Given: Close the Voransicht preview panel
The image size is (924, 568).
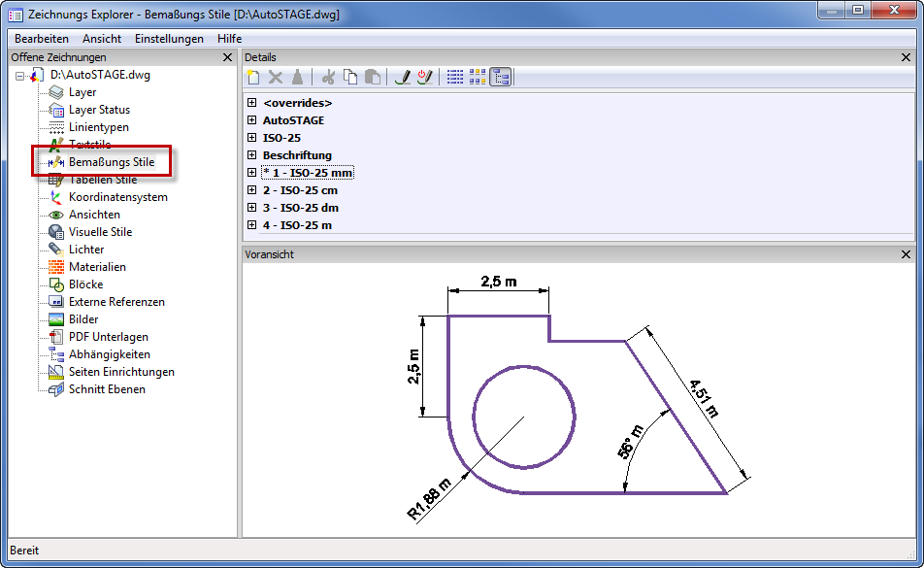Looking at the screenshot, I should pos(907,254).
